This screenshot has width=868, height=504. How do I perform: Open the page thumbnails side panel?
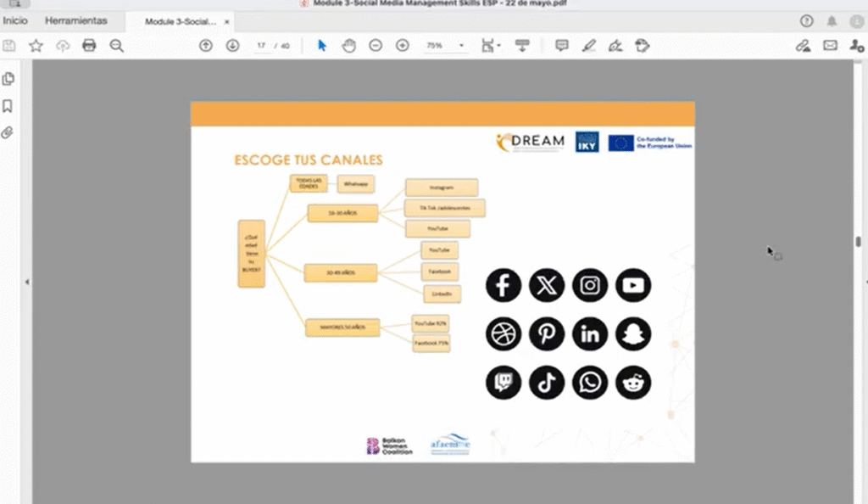tap(8, 79)
